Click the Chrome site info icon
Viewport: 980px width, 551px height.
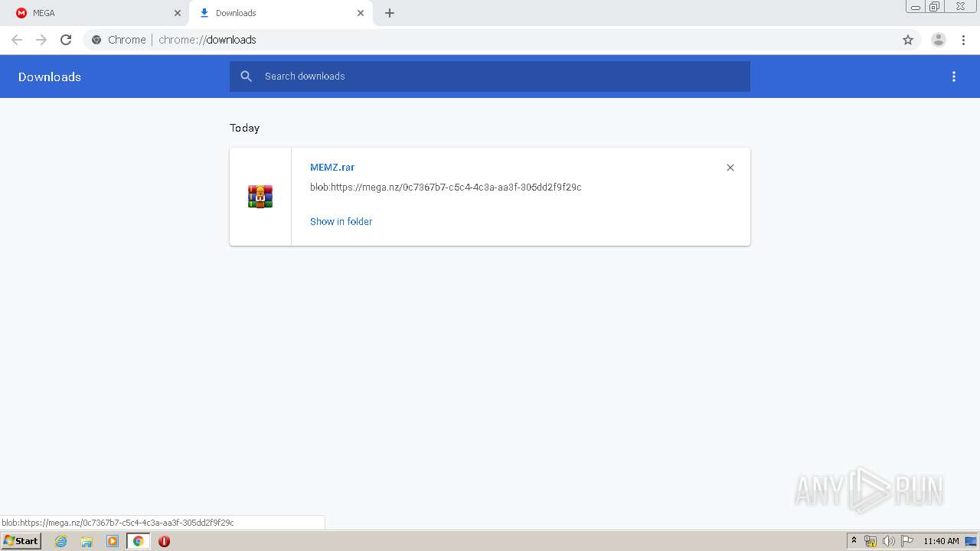click(x=96, y=40)
